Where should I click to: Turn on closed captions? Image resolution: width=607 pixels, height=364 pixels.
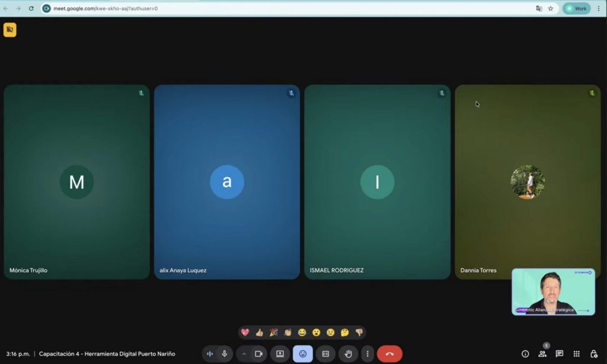(x=325, y=354)
